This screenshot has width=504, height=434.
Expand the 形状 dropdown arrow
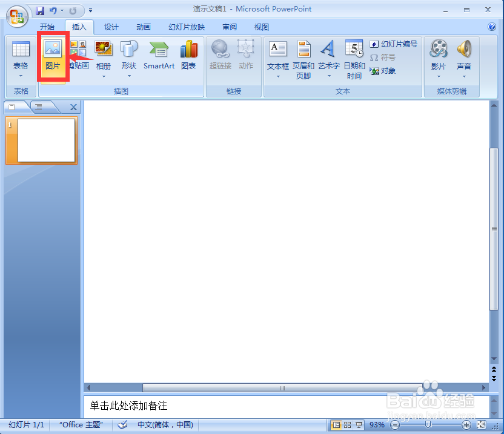point(129,76)
